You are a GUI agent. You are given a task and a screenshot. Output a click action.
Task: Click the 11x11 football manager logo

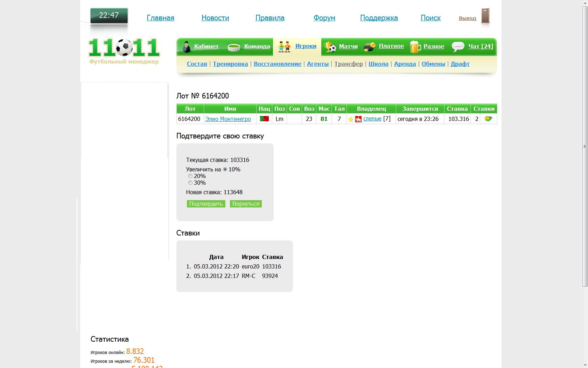(x=124, y=51)
